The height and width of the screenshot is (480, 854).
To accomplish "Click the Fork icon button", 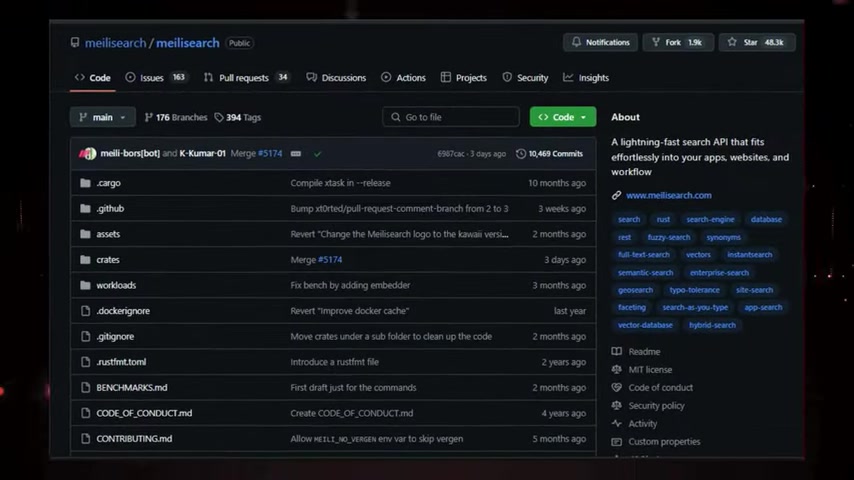I will click(656, 42).
